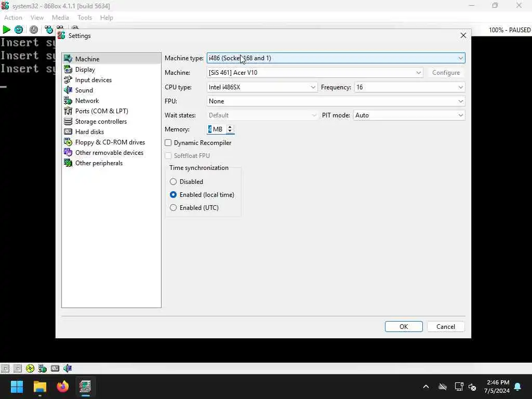This screenshot has width=532, height=399.
Task: Open the Media menu
Action: coord(60,18)
